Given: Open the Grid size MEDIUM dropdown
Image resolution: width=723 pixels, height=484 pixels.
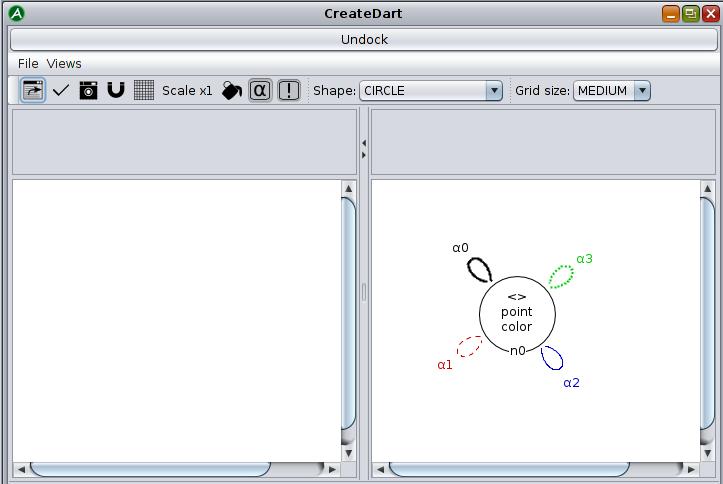Looking at the screenshot, I should (x=612, y=91).
